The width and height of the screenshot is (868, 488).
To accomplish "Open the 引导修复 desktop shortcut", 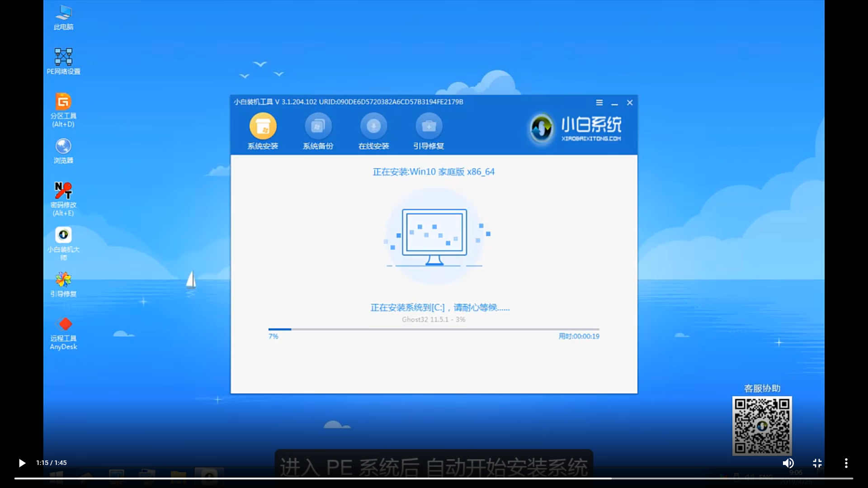I will tap(63, 284).
